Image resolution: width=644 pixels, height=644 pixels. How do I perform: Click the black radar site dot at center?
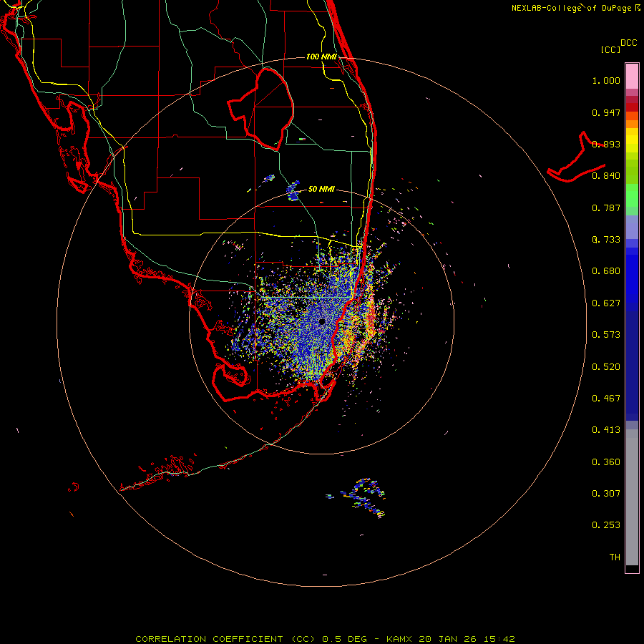322,321
